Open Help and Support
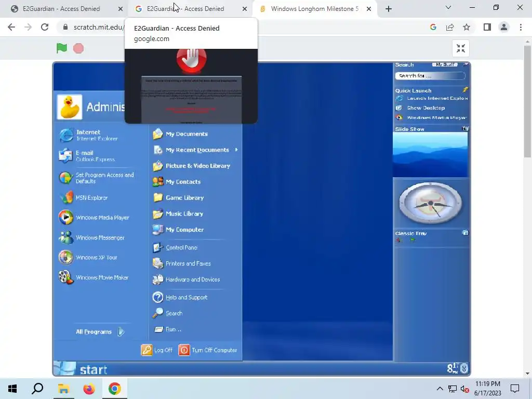 coord(180,297)
